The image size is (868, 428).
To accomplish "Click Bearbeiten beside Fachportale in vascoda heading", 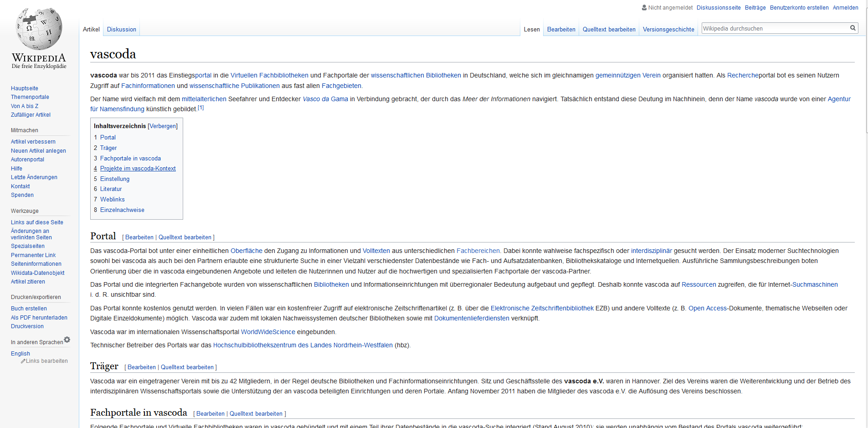I will tap(211, 414).
